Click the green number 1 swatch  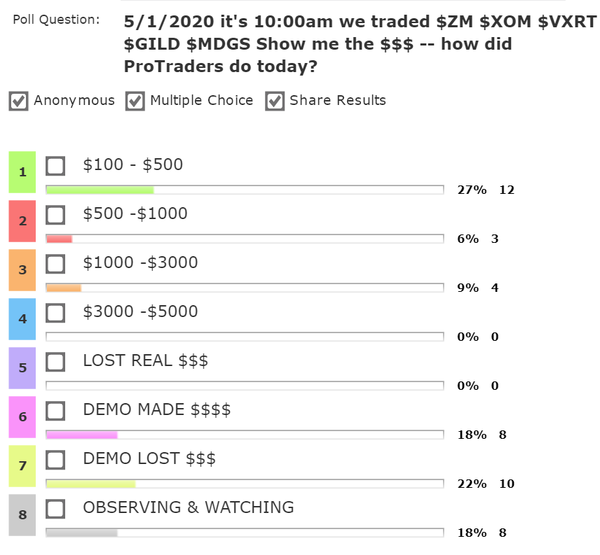(x=22, y=172)
